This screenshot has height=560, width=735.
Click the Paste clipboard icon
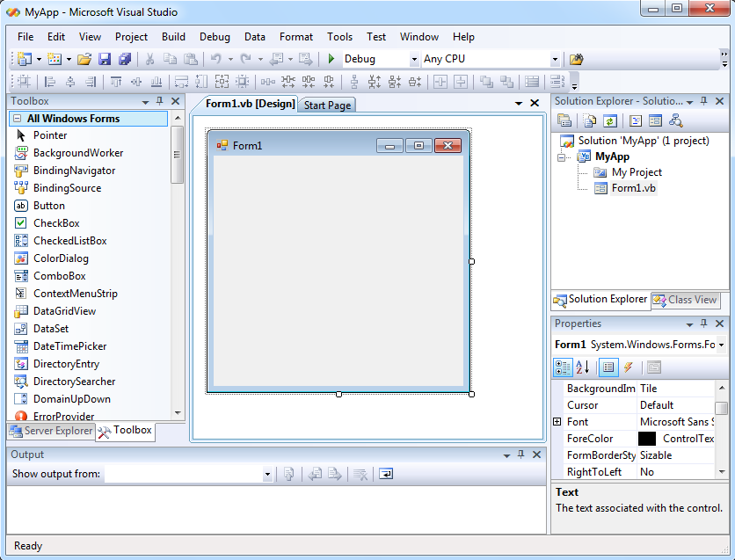click(190, 59)
